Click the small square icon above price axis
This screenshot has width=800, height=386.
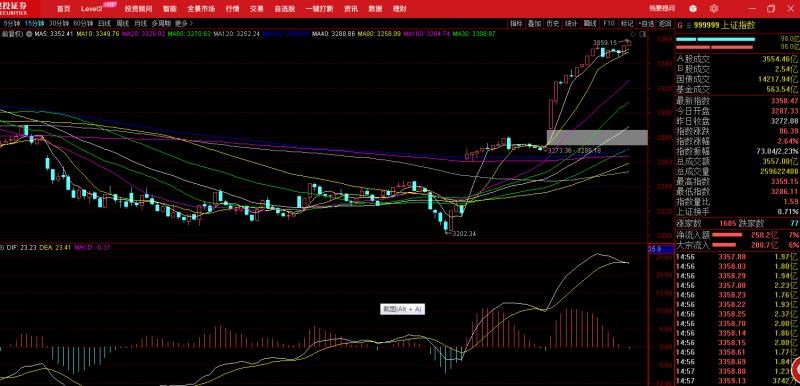point(642,34)
